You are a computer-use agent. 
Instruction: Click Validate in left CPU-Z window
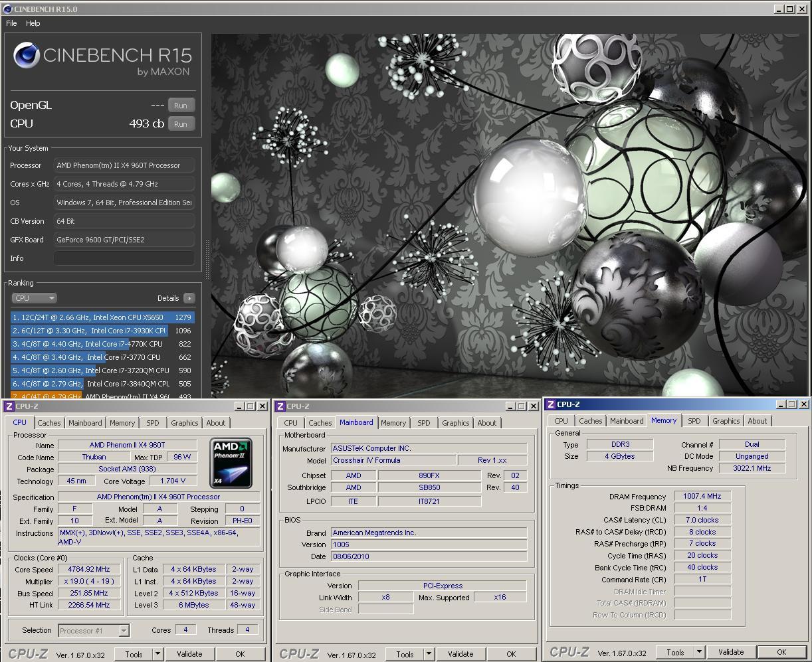tap(189, 654)
